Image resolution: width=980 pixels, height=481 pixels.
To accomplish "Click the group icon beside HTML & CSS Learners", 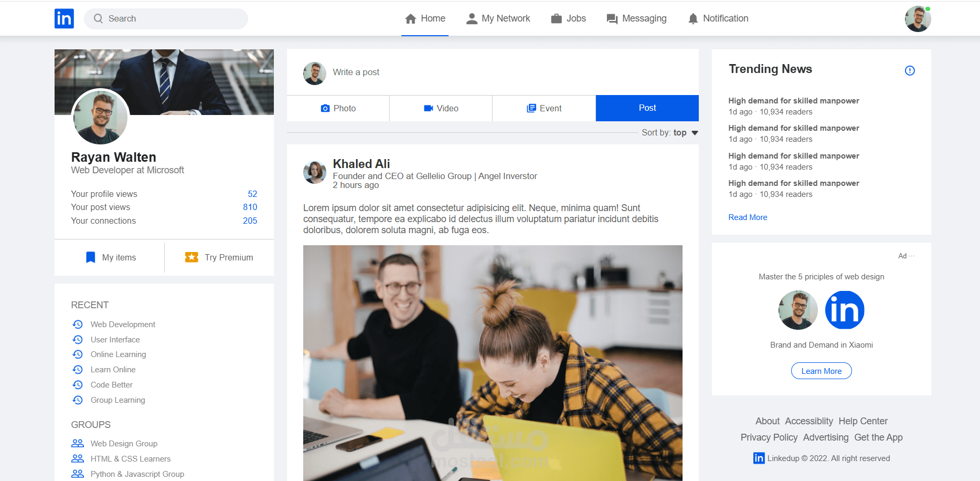I will click(78, 459).
